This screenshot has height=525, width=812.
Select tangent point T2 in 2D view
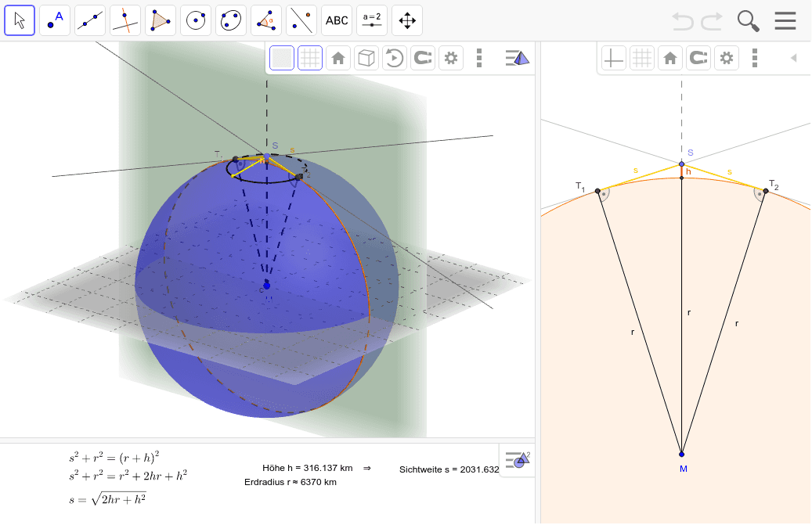click(766, 191)
